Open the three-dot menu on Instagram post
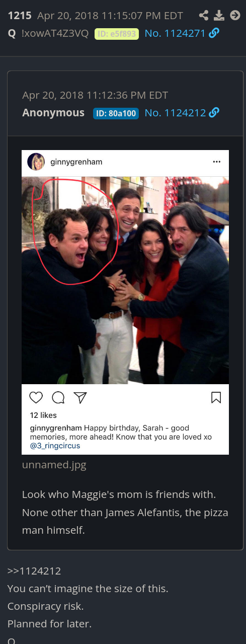Image resolution: width=246 pixels, height=644 pixels. [217, 162]
